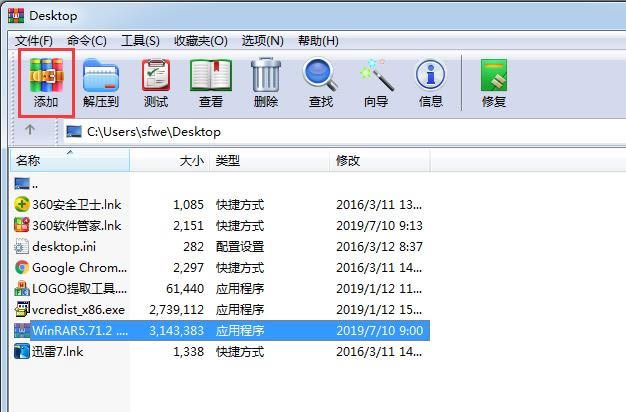Click the 测试 (Test) clipboard icon
Viewport: 626px width, 412px height.
click(x=156, y=75)
